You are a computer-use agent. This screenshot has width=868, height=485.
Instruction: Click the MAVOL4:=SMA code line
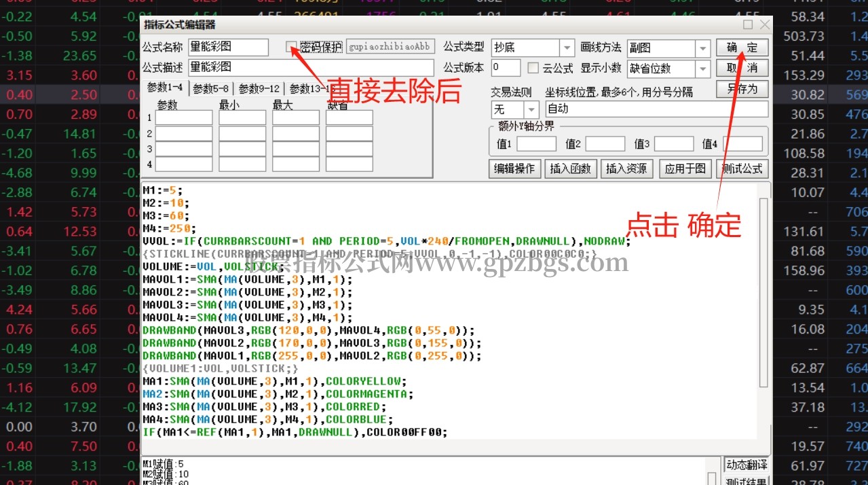click(248, 317)
